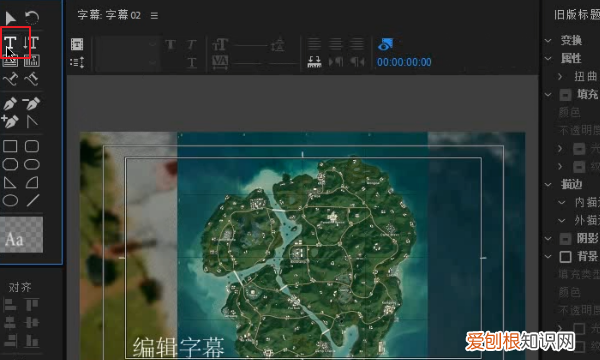Expand the 扭曲 section
600x360 pixels.
click(x=560, y=77)
